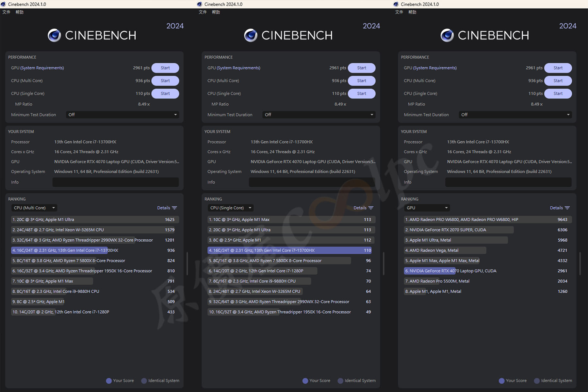Open 帮助 menu in middle window

pyautogui.click(x=216, y=12)
